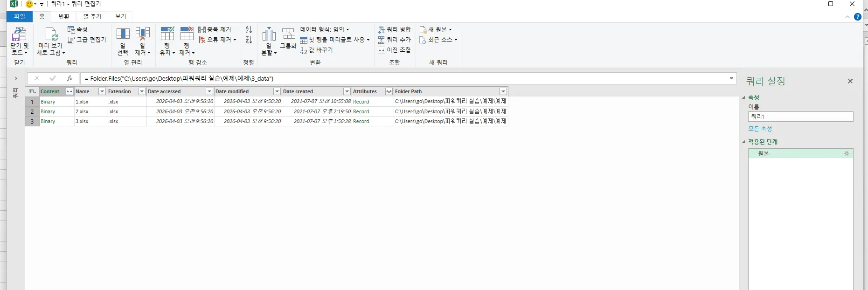Switch to the 홈 (Home) tab

42,16
